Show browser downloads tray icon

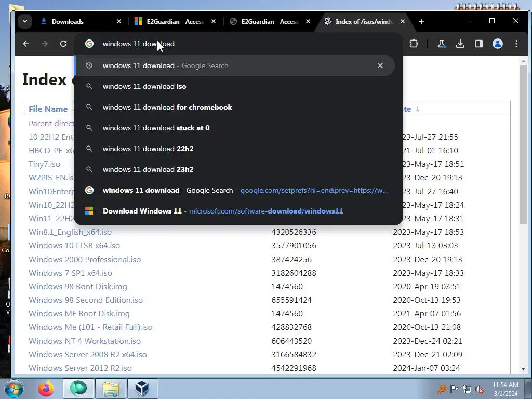[460, 44]
